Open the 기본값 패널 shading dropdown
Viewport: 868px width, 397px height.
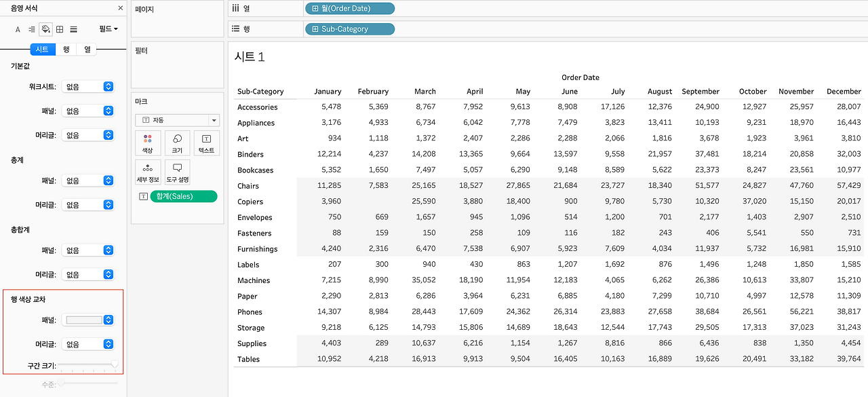[x=88, y=111]
